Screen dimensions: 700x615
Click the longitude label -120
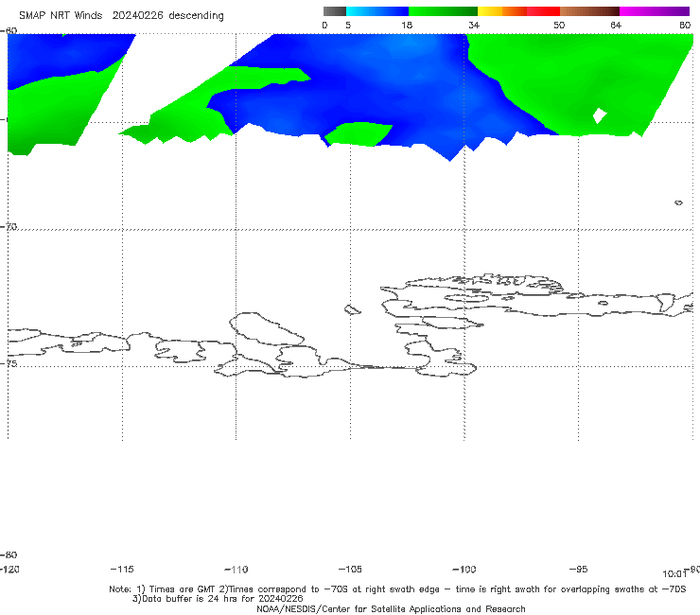tap(9, 569)
